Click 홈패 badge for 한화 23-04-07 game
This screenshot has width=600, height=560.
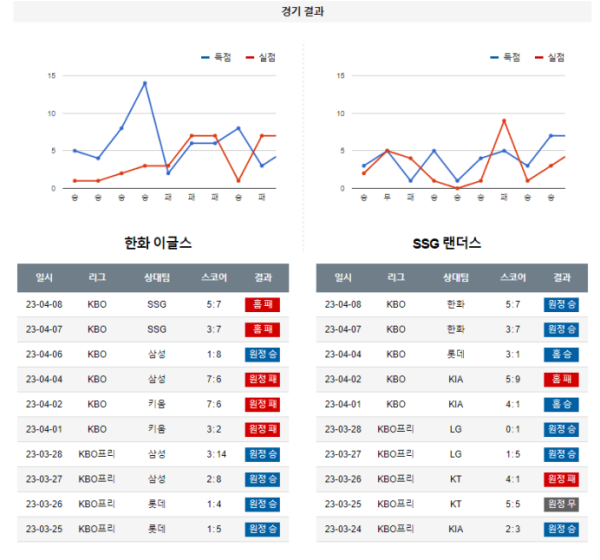tap(262, 330)
